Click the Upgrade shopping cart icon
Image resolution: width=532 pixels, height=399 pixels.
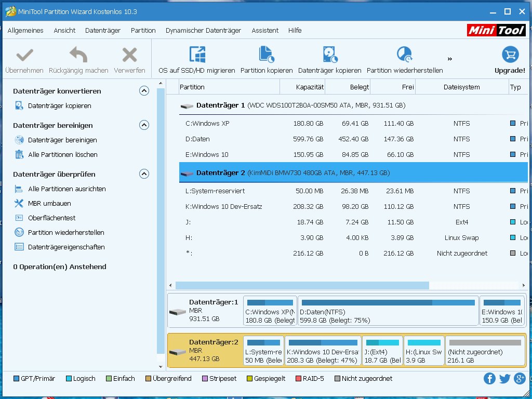510,54
